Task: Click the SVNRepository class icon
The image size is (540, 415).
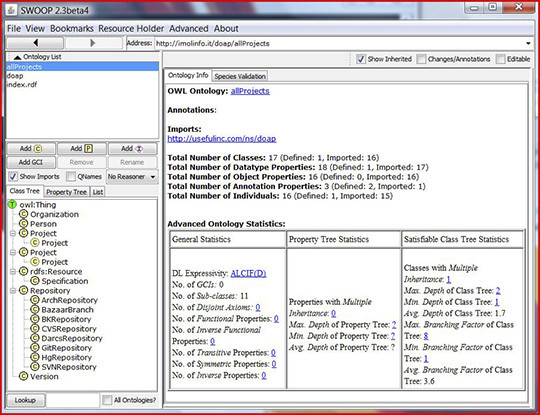Action: pos(35,367)
